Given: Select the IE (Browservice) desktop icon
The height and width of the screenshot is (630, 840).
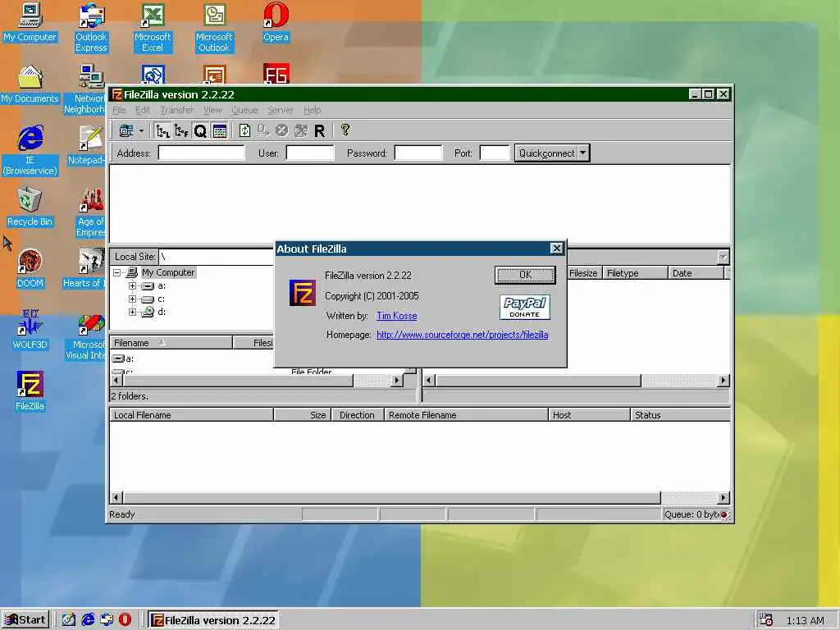Looking at the screenshot, I should pos(30,151).
